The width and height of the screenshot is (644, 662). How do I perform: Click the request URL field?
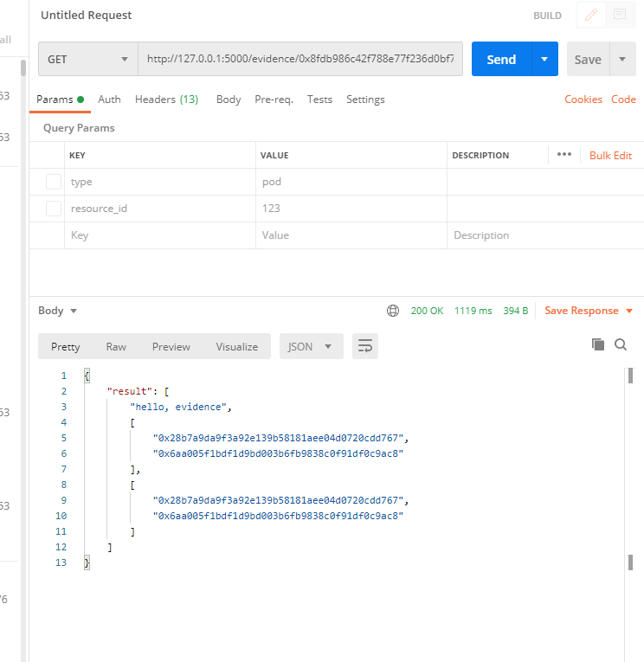[300, 59]
